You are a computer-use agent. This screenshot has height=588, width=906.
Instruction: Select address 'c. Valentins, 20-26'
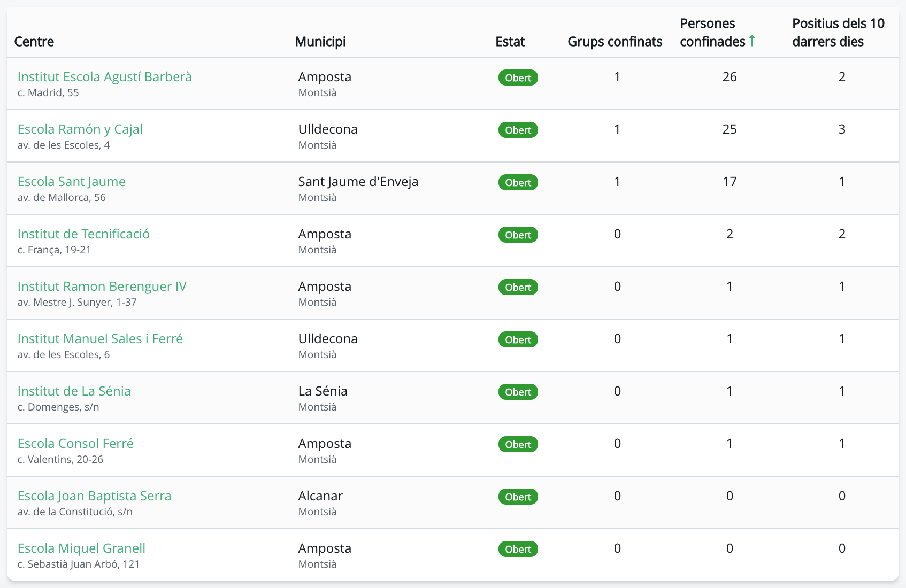[x=60, y=460]
